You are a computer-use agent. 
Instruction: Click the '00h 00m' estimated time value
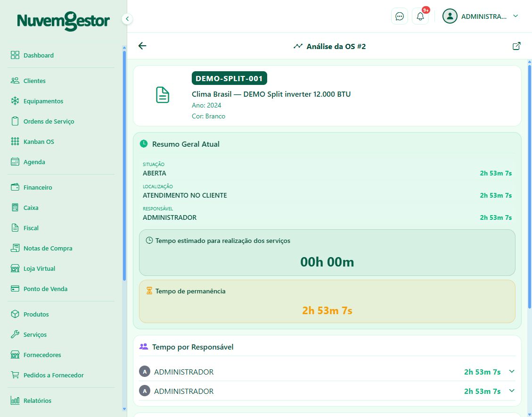327,262
